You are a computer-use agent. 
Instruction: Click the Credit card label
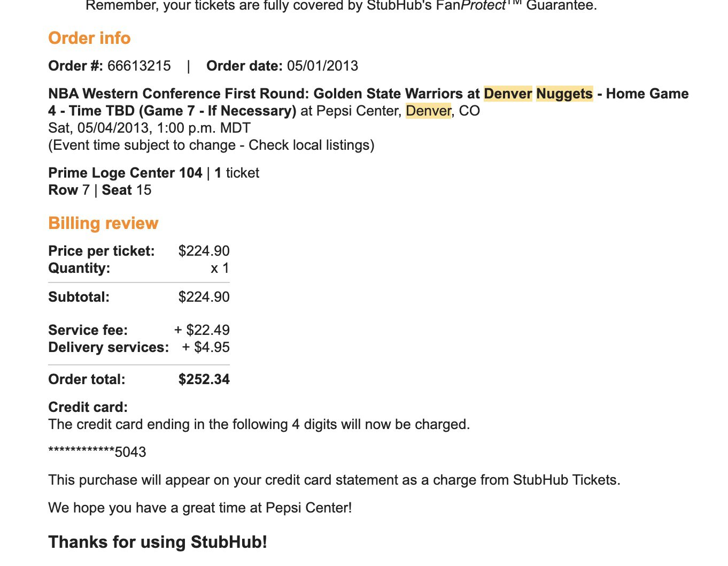88,407
